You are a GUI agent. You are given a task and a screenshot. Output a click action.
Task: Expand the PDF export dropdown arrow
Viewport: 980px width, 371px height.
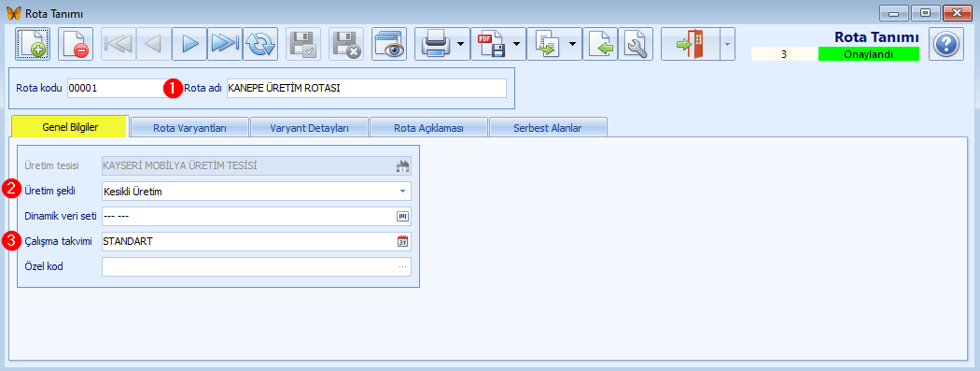(x=517, y=44)
